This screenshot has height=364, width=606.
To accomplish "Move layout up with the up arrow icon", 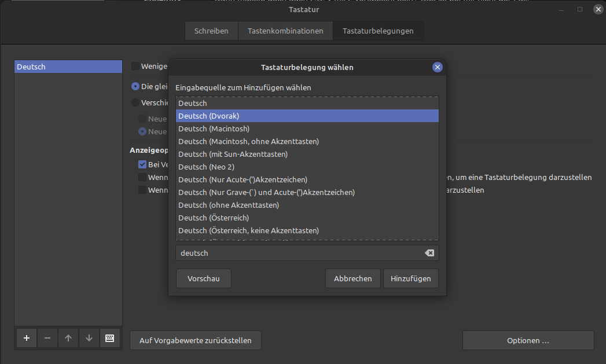I will tap(68, 338).
